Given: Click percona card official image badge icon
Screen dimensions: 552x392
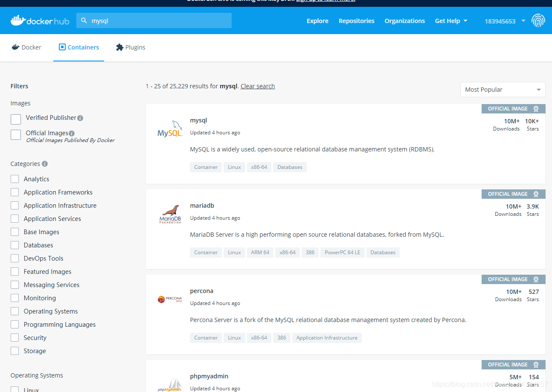Looking at the screenshot, I should click(x=536, y=279).
